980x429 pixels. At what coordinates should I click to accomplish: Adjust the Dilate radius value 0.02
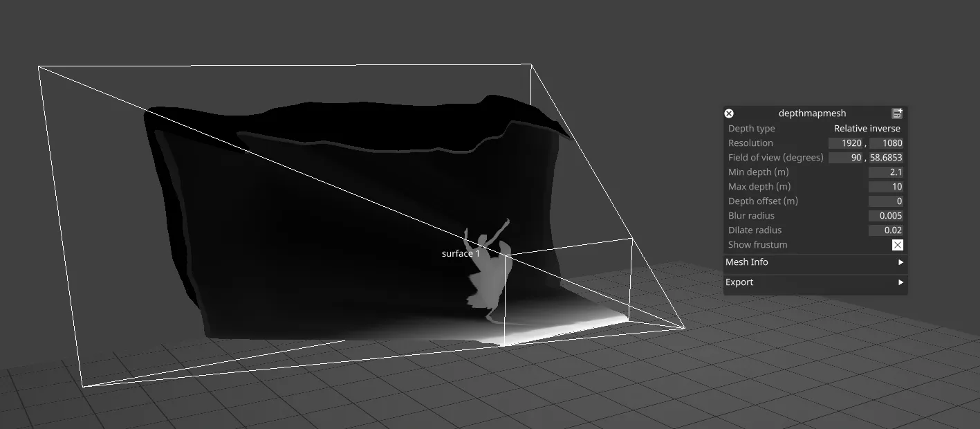[887, 230]
